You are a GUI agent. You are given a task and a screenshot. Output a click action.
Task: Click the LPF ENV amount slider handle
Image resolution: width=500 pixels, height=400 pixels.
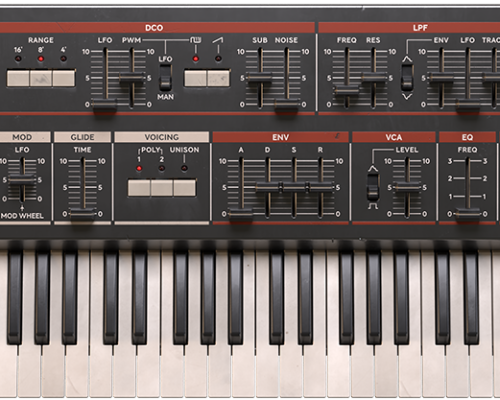tap(442, 78)
